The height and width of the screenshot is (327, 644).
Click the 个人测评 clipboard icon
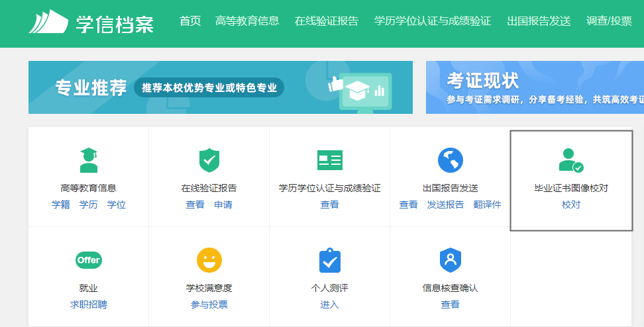(329, 260)
